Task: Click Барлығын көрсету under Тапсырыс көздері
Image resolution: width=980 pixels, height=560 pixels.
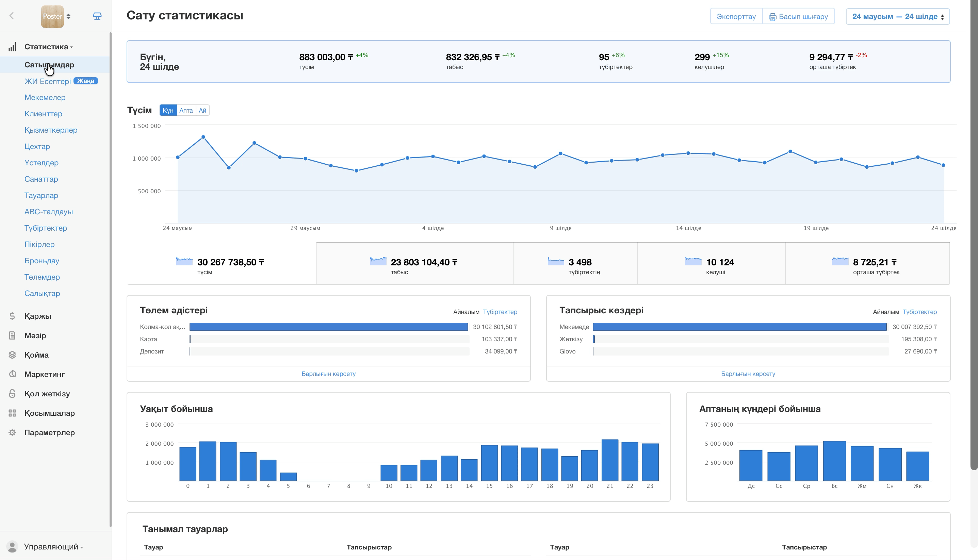Action: (x=748, y=374)
